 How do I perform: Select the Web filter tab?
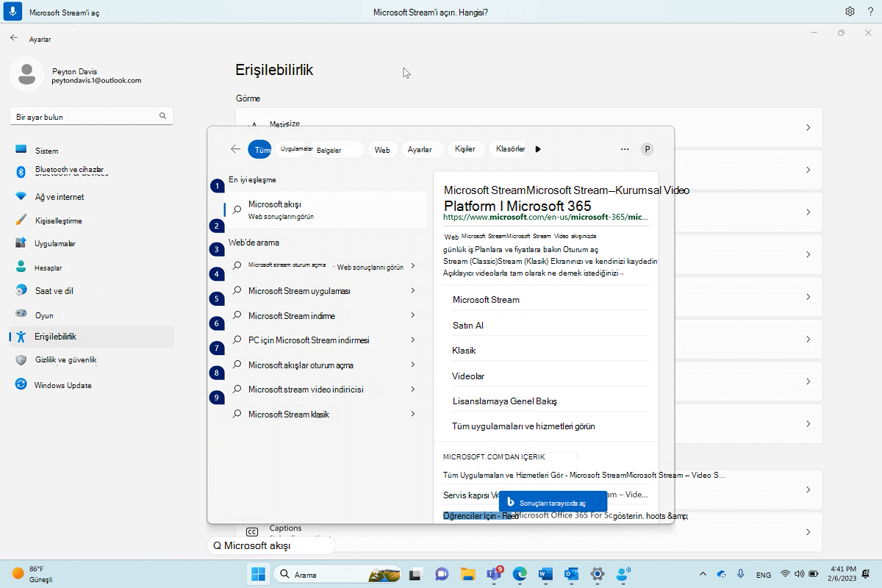click(x=382, y=149)
